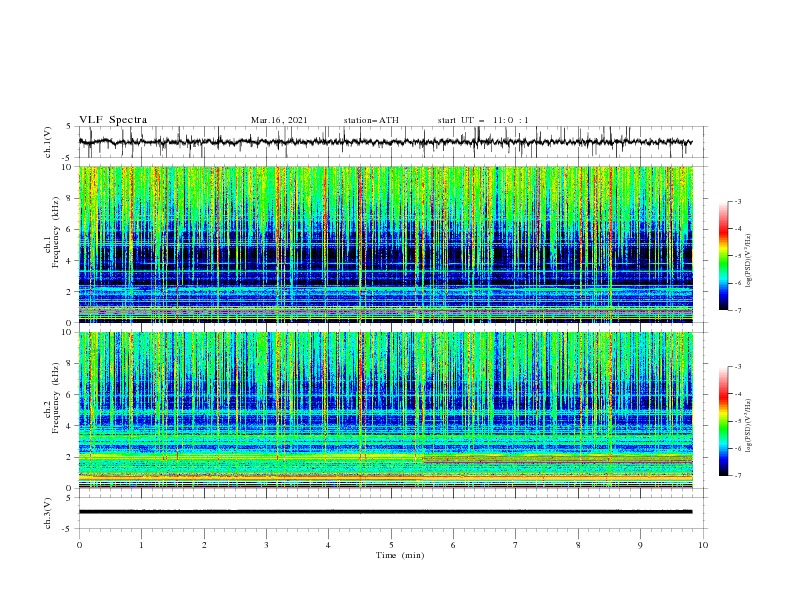Click time-axis tick label "5"
Screen dimensions: 792x612
coord(391,545)
